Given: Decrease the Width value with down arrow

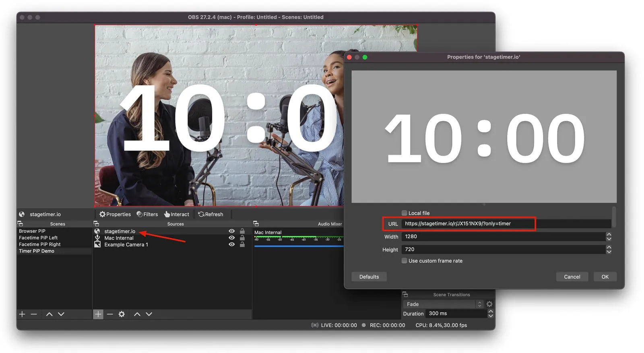Looking at the screenshot, I should 609,239.
